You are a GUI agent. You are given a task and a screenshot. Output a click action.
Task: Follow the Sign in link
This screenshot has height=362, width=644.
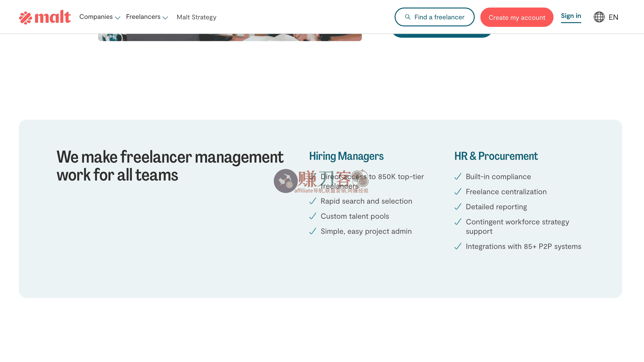(571, 16)
